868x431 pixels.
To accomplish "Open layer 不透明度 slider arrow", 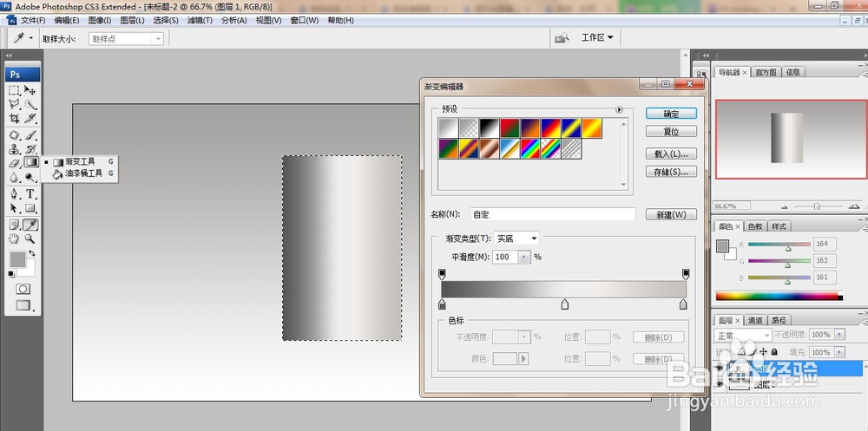I will pyautogui.click(x=839, y=335).
